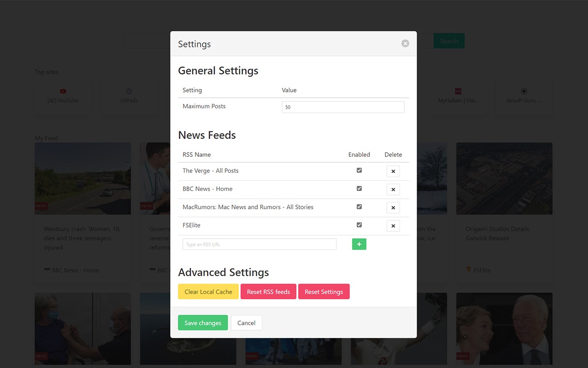The height and width of the screenshot is (368, 588).
Task: Click 'BBC News - Home' feed name in list
Action: coord(208,189)
